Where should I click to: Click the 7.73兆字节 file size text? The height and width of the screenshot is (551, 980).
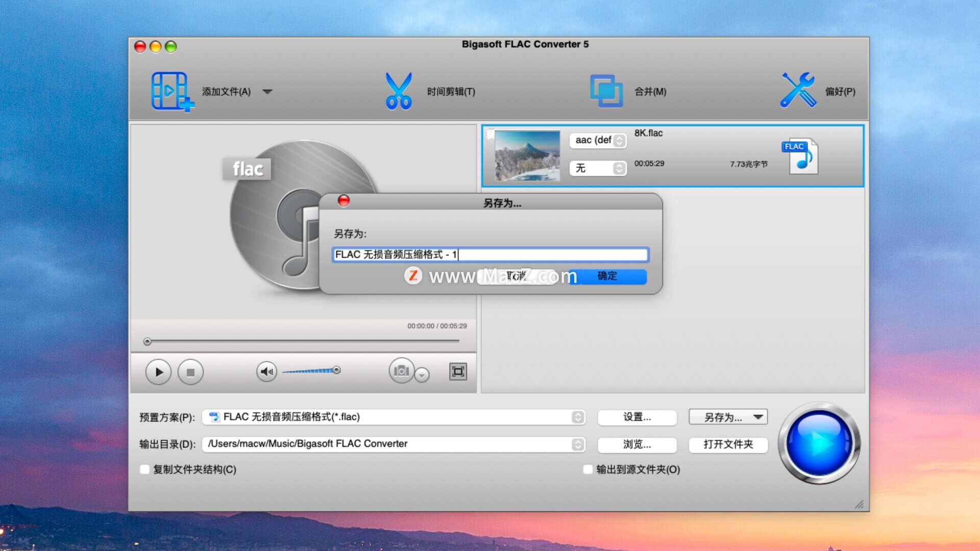(749, 164)
